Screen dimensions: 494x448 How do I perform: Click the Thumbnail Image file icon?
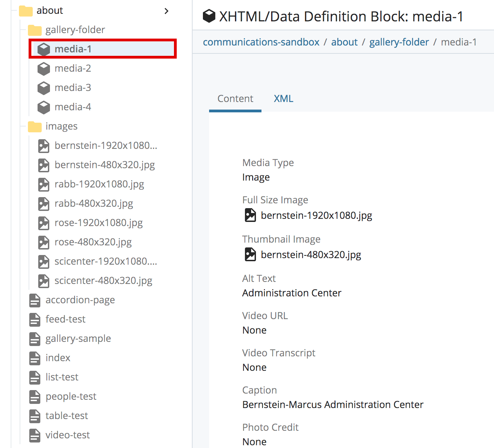tap(250, 255)
